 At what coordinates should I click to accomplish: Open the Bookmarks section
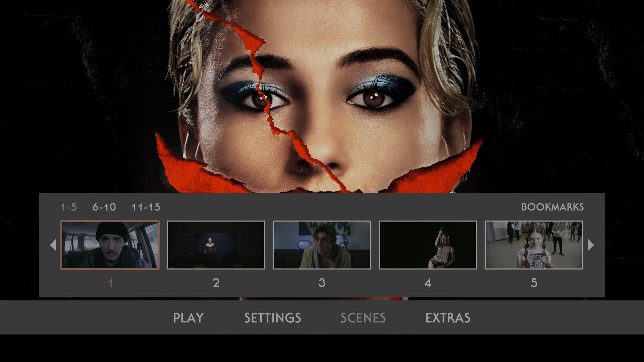point(552,207)
